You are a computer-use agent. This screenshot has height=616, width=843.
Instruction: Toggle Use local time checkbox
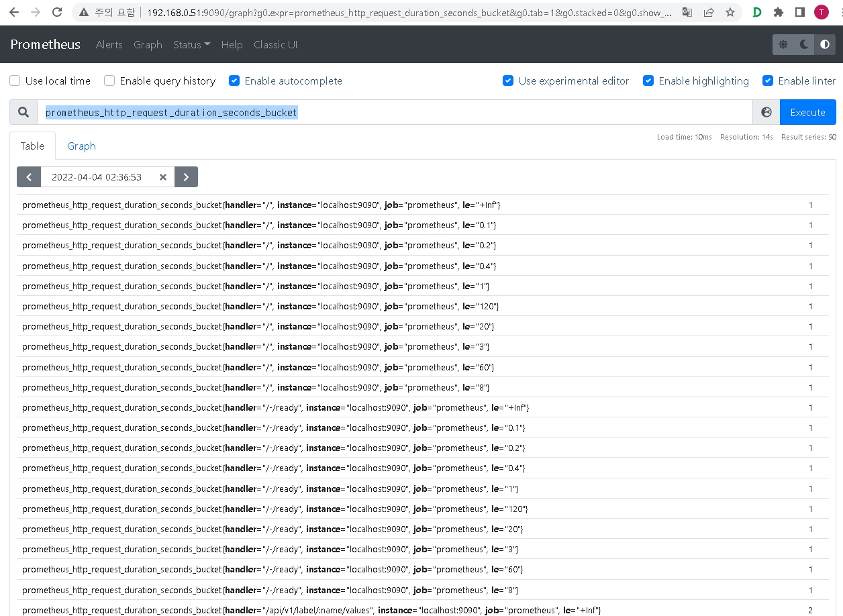(15, 81)
